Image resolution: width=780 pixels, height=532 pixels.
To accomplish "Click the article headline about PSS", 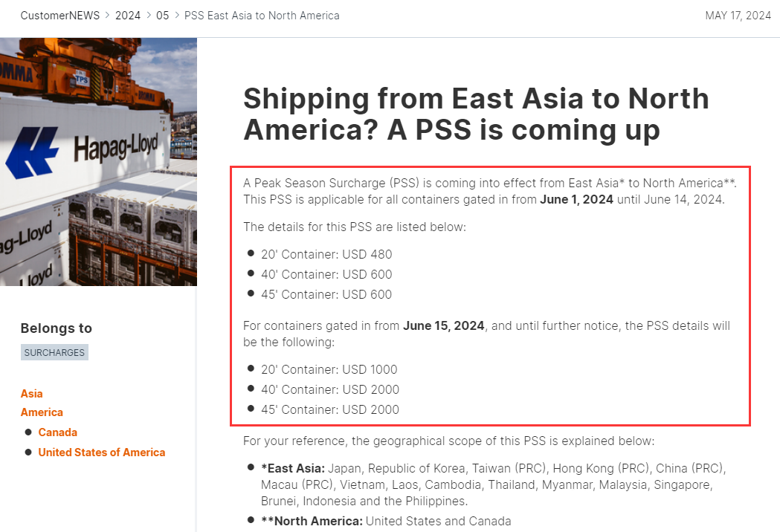I will tap(476, 114).
